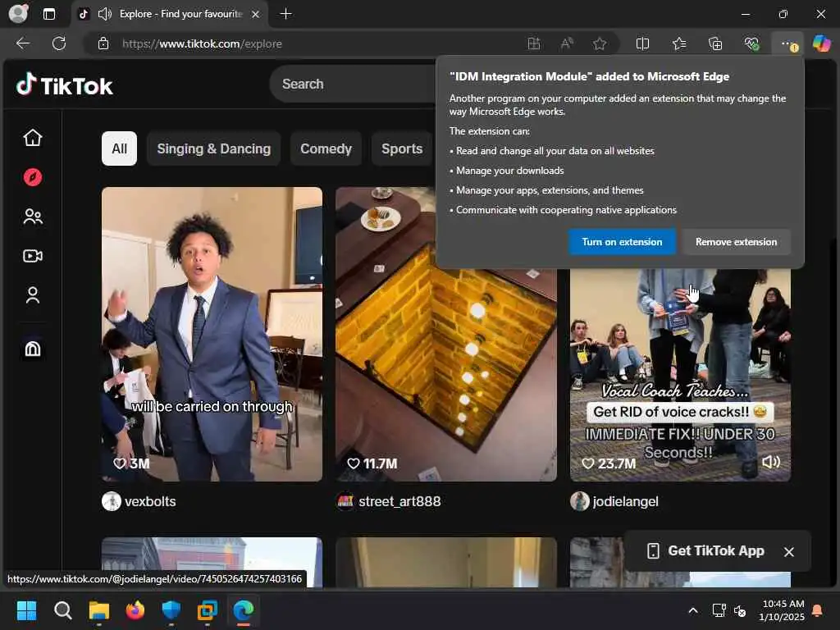Mute tab via speaker icon on tab

[x=104, y=14]
